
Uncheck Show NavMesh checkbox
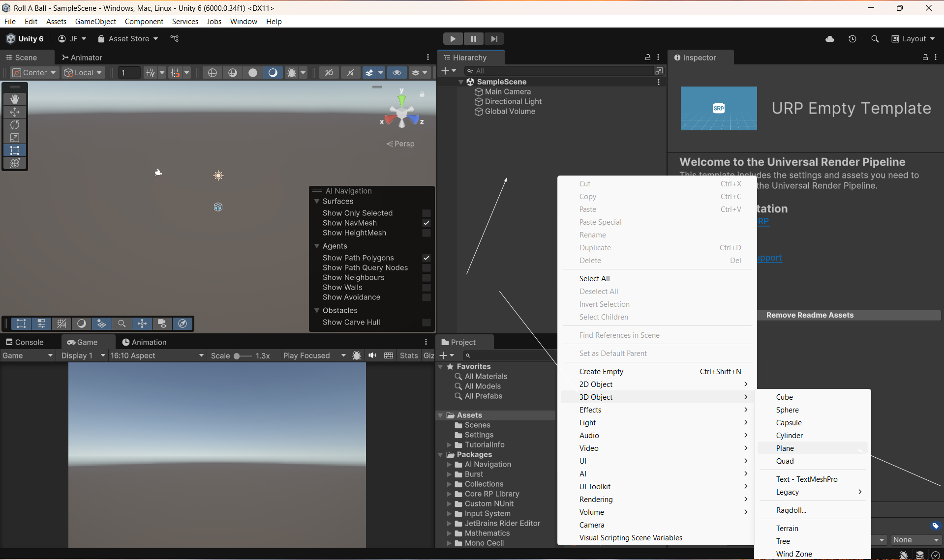click(426, 223)
